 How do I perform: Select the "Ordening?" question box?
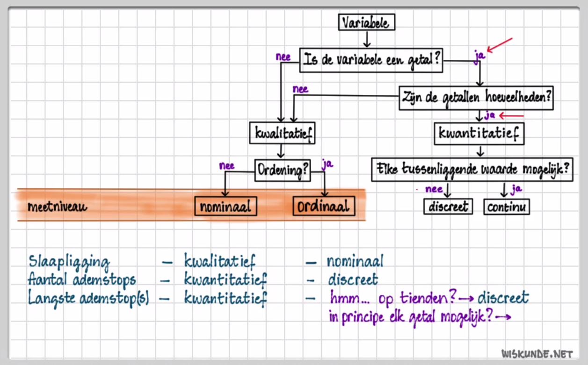283,171
